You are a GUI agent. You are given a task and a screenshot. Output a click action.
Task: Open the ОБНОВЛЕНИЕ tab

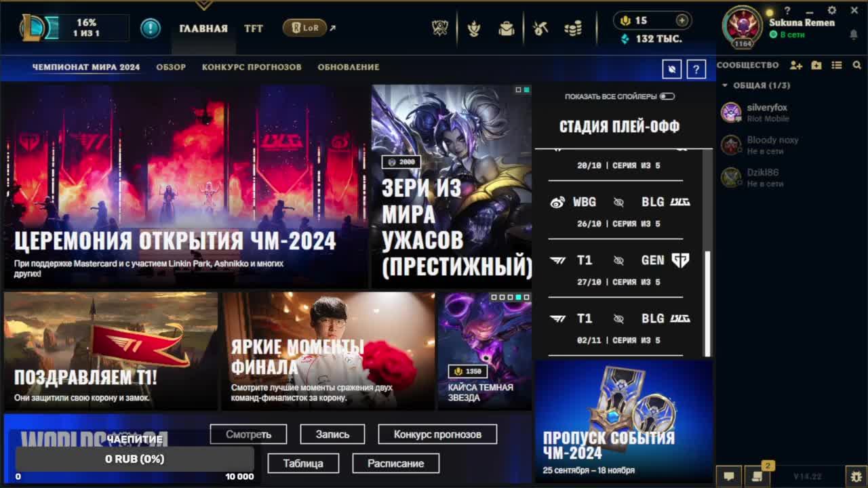(x=349, y=67)
